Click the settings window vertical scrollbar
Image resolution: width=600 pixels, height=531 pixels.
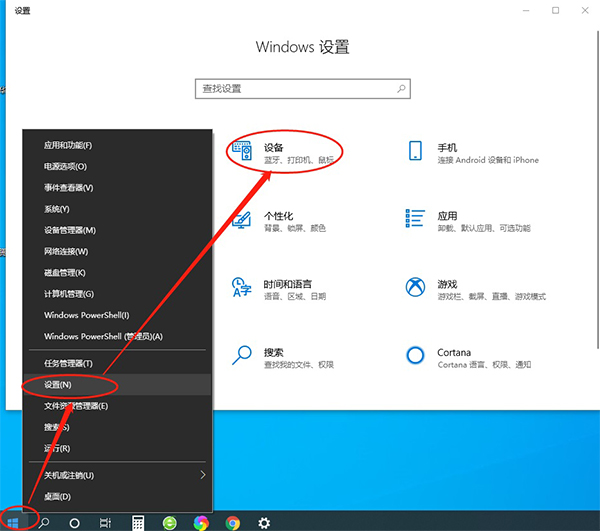pyautogui.click(x=598, y=189)
